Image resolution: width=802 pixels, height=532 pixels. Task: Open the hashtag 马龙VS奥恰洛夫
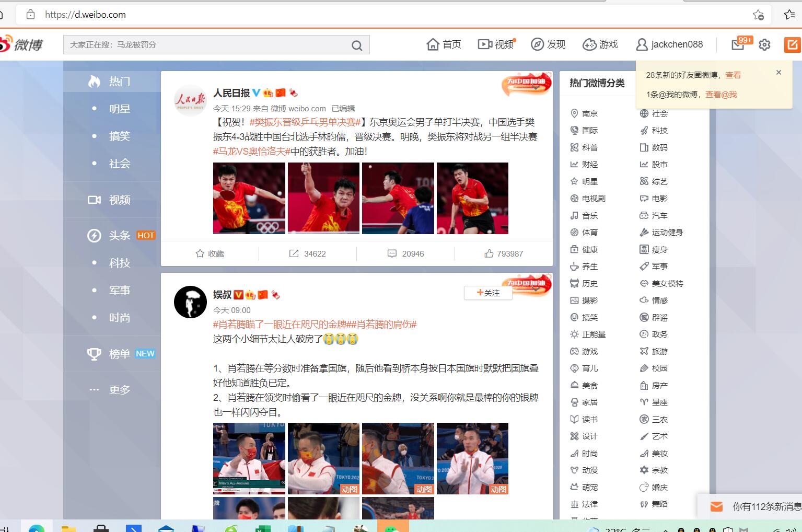click(x=252, y=152)
